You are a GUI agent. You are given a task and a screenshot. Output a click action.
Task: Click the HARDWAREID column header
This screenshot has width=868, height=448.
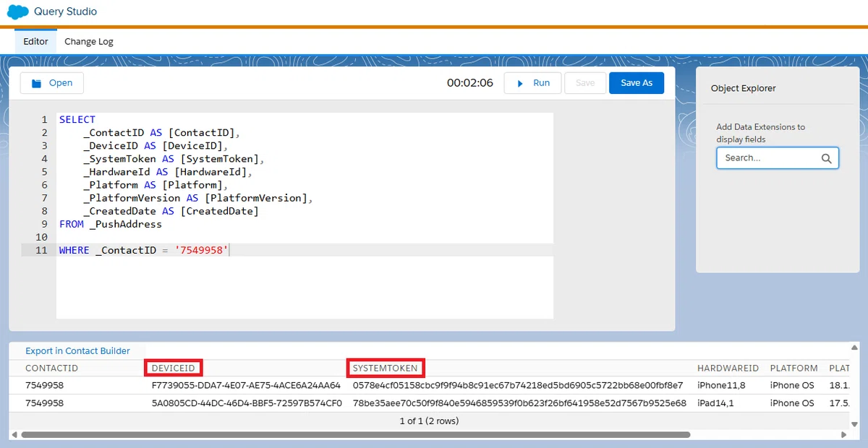click(x=728, y=368)
